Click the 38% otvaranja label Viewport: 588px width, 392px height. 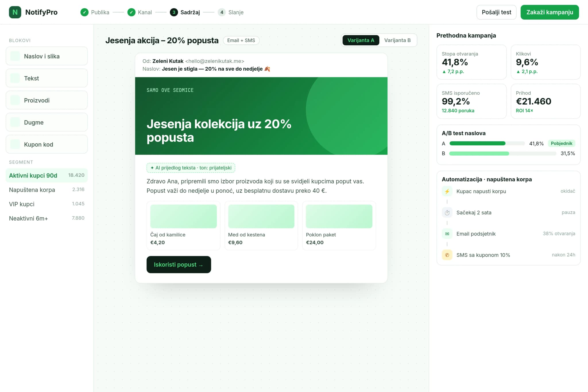coord(559,233)
